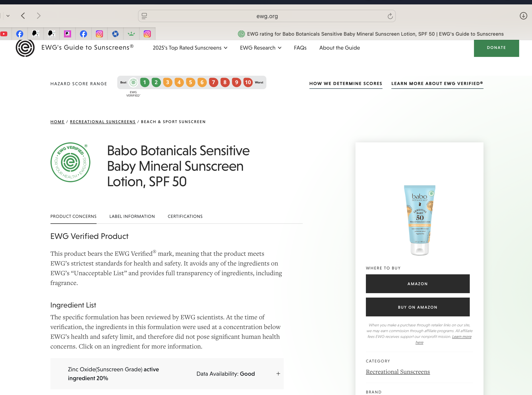
Task: Reload the page via the refresh icon
Action: 390,16
